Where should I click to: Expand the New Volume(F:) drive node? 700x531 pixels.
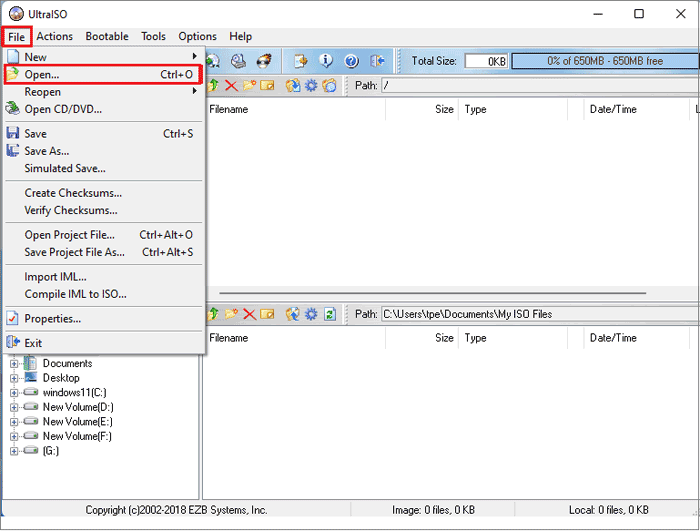(14, 436)
